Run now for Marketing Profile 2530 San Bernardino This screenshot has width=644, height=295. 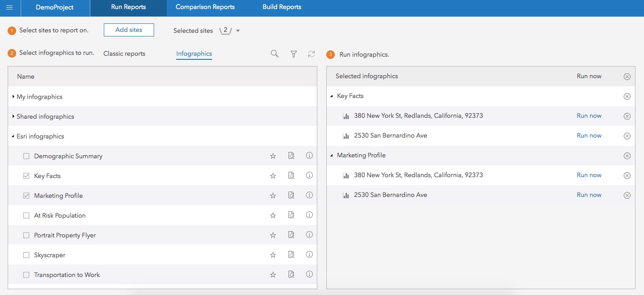pos(589,195)
